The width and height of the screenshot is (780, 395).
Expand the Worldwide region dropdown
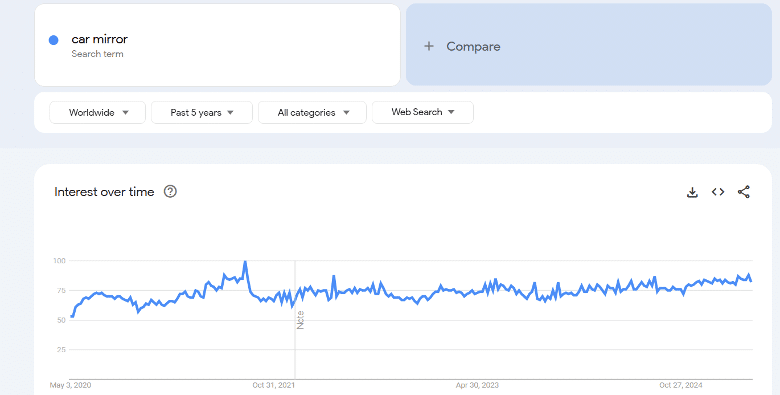point(98,112)
